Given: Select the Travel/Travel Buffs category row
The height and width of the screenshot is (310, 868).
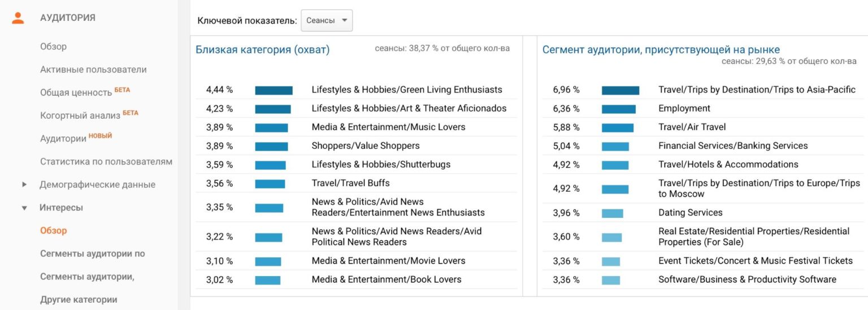Looking at the screenshot, I should 350,183.
